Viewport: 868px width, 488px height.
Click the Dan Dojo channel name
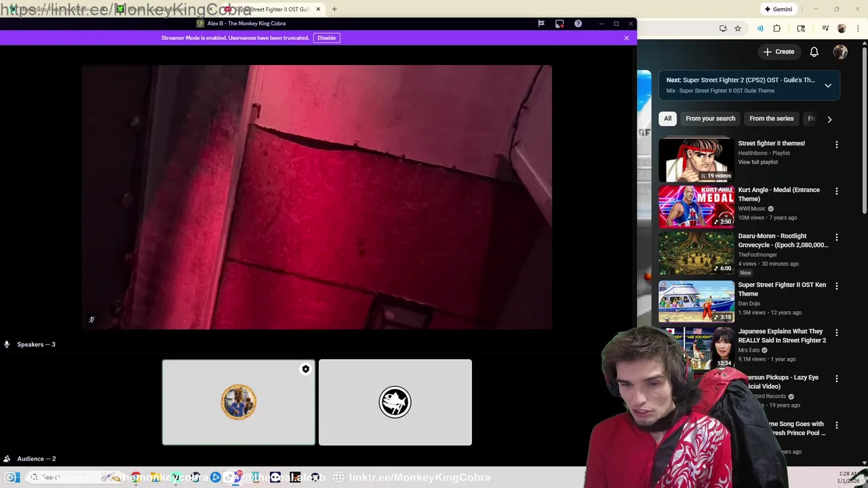coord(749,304)
